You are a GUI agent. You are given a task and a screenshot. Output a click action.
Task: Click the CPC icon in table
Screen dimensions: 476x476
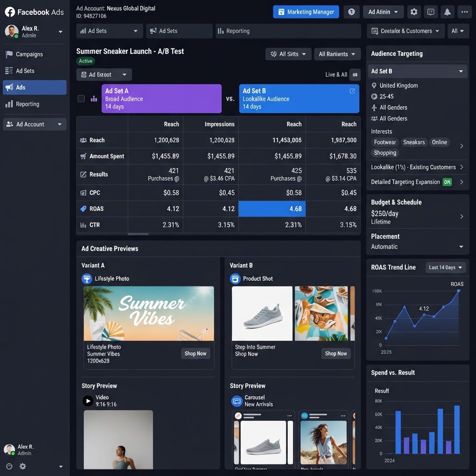(x=83, y=193)
